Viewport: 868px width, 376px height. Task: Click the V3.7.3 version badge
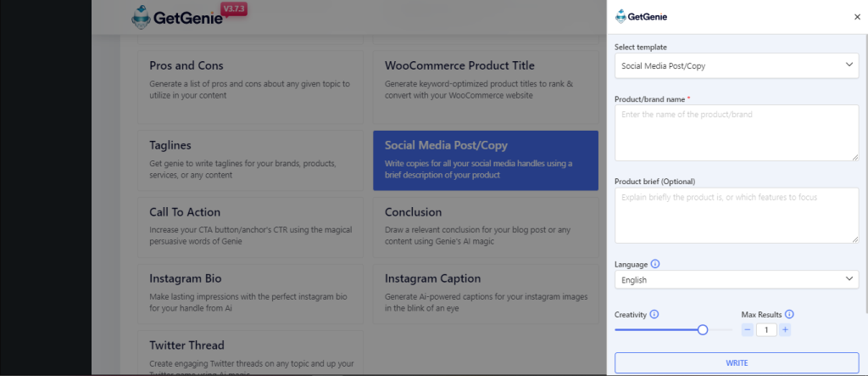click(x=234, y=9)
